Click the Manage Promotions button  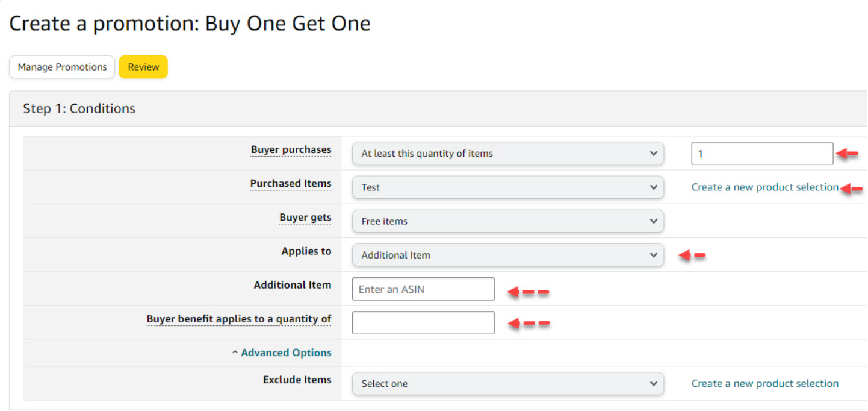click(x=62, y=67)
